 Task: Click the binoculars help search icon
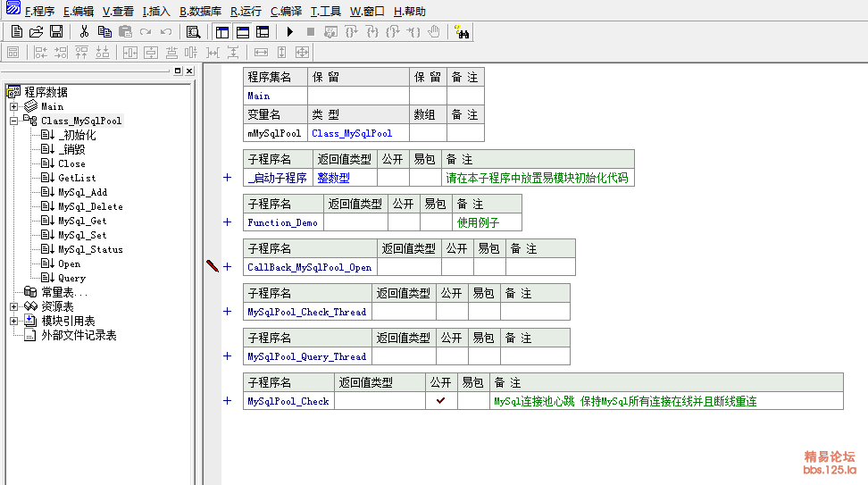tap(462, 31)
